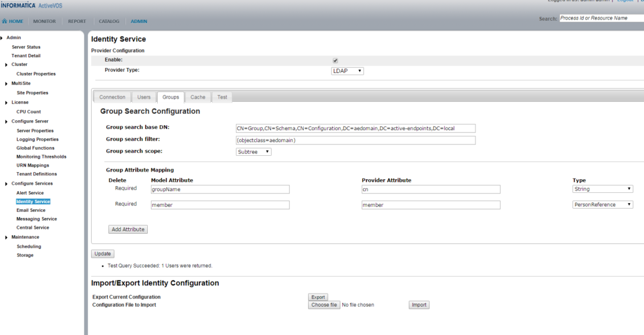This screenshot has width=644, height=335.
Task: Open Cluster Properties in sidebar
Action: tap(36, 74)
